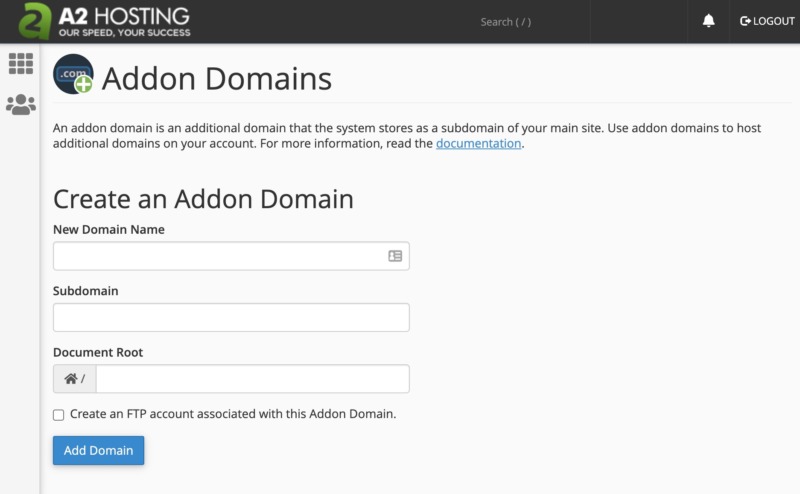
Task: Click the Addon Domains .com page icon
Action: tap(73, 75)
